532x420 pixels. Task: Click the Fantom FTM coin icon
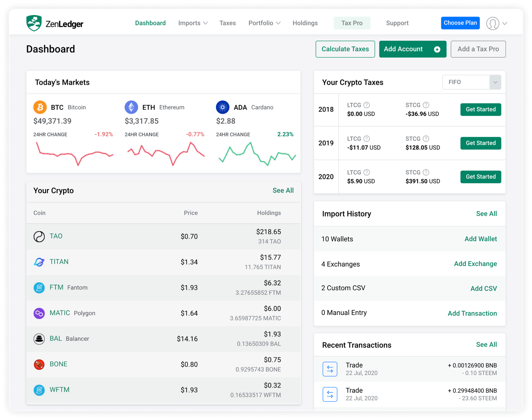pyautogui.click(x=39, y=288)
